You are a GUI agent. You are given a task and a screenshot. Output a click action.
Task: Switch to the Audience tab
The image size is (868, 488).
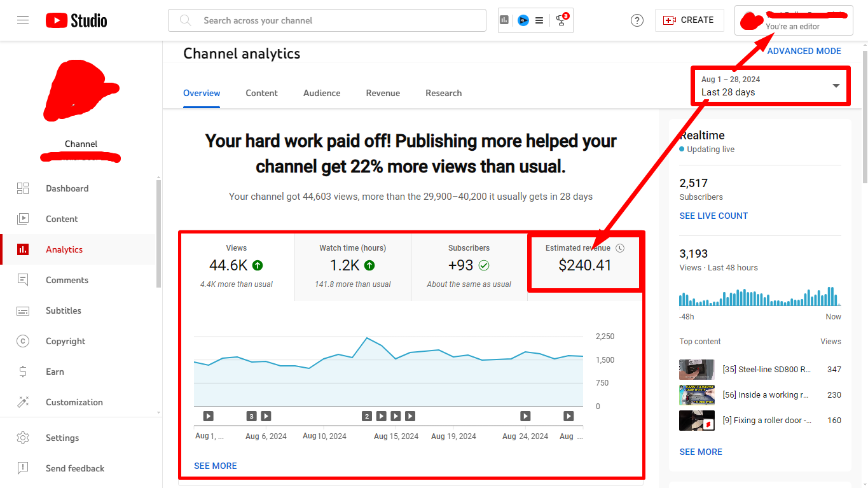click(322, 93)
